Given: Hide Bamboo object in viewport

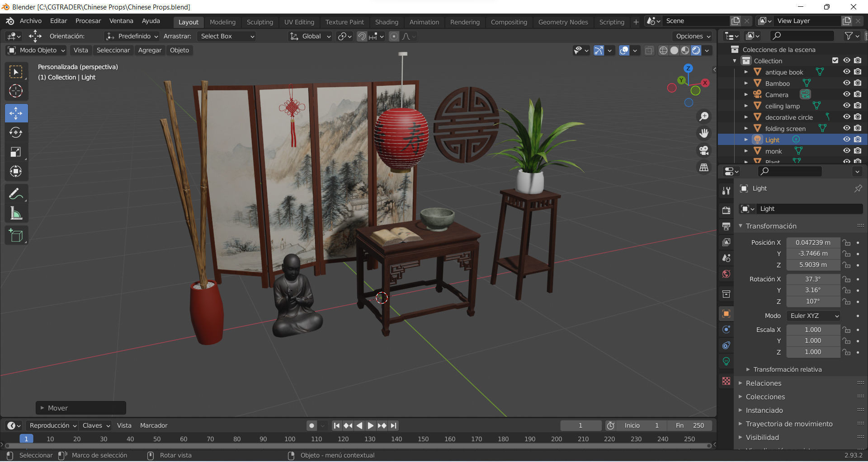Looking at the screenshot, I should click(x=846, y=83).
